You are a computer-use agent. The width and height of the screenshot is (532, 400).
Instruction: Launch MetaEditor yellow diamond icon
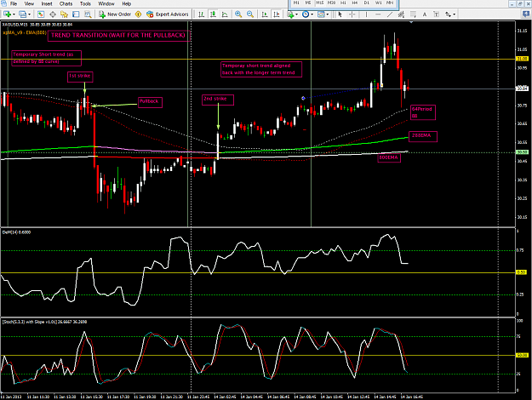[x=138, y=14]
